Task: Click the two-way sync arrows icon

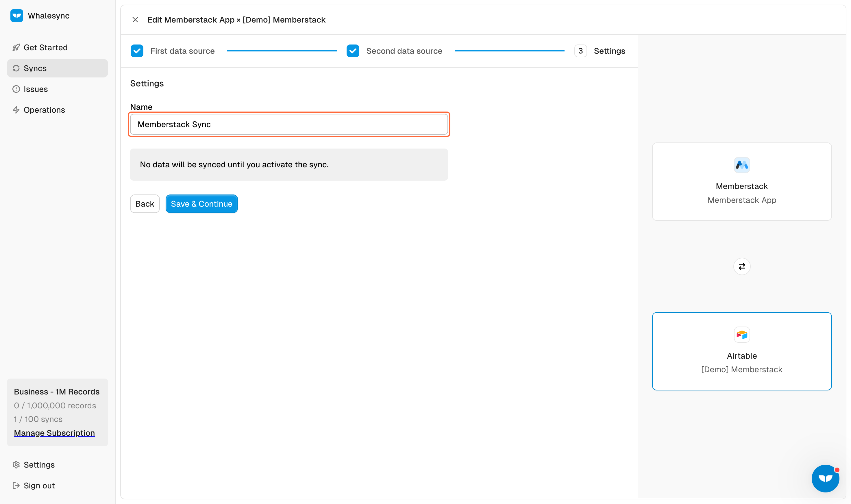Action: (x=742, y=267)
